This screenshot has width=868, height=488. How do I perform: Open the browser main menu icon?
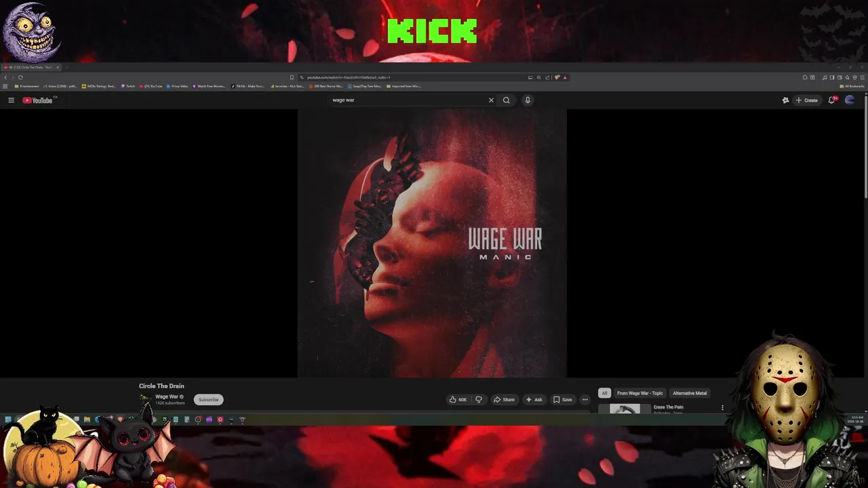pos(863,77)
